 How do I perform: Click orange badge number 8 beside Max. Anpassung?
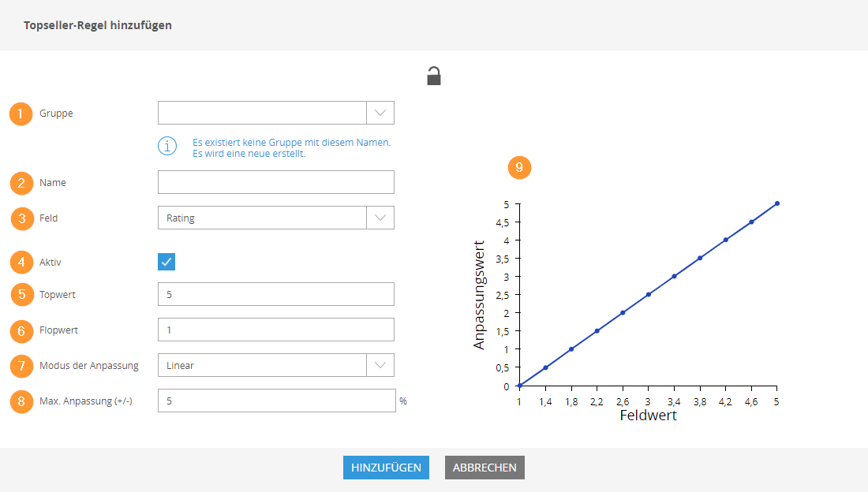point(21,401)
